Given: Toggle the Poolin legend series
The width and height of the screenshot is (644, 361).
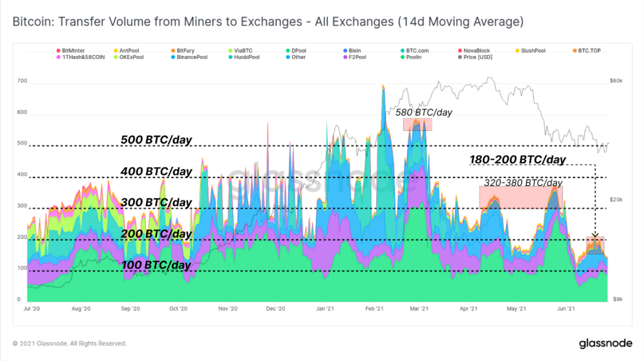Looking at the screenshot, I should pos(411,57).
